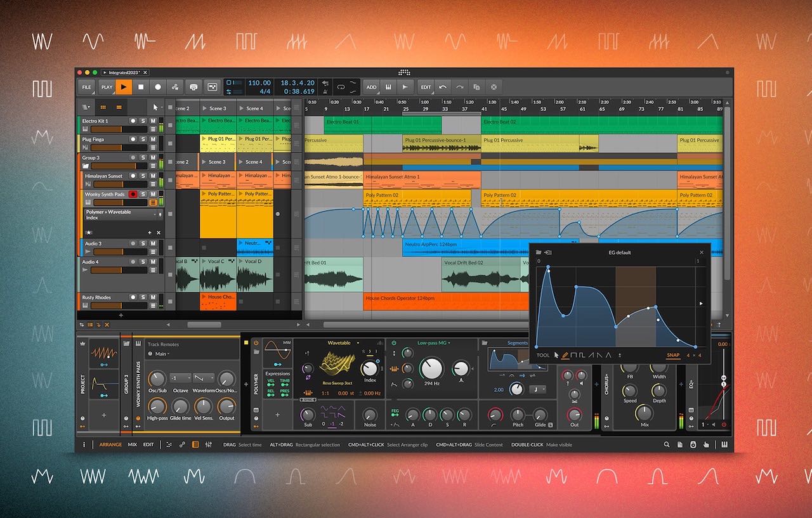Click the picture-in-picture window icon in toolbar
This screenshot has height=518, width=812.
(x=212, y=87)
